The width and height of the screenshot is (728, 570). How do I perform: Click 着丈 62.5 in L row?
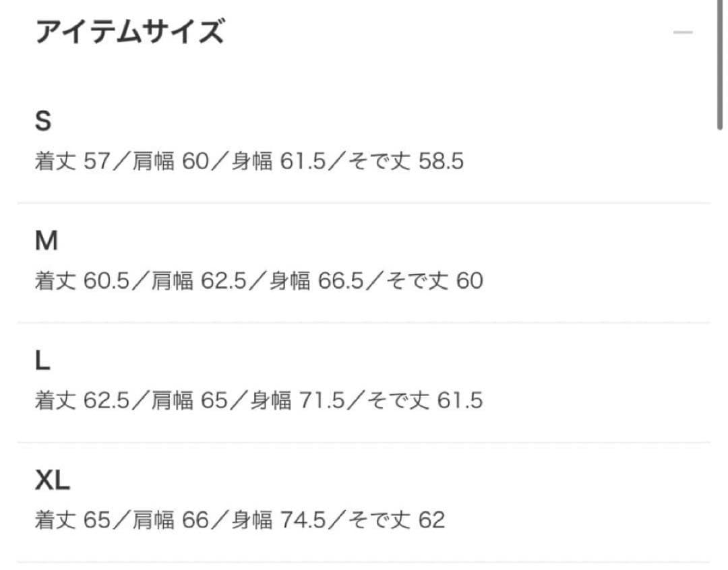pos(82,402)
